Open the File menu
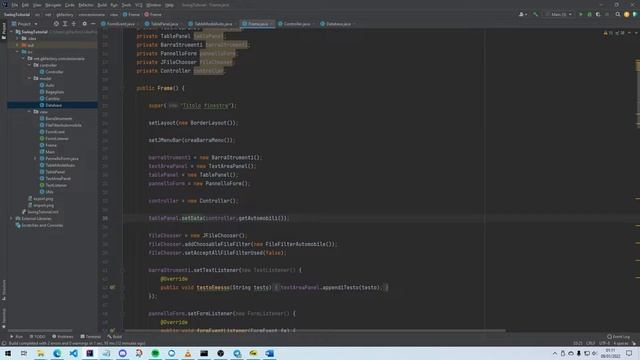The image size is (640, 360). tap(14, 5)
